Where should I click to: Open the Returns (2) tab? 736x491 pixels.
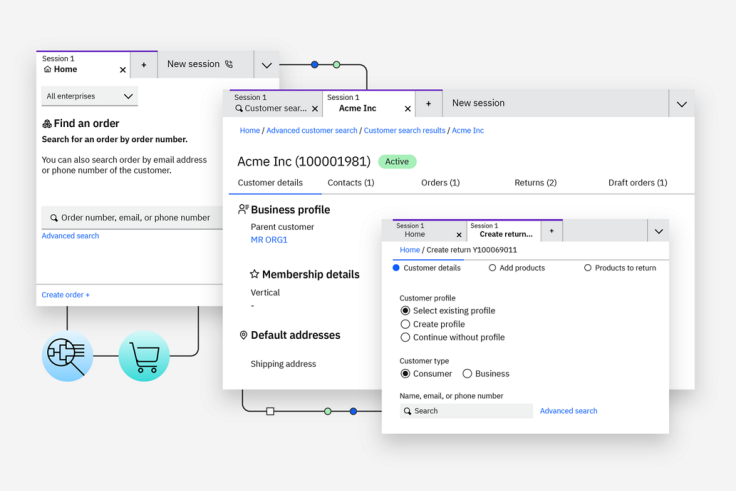coord(535,183)
